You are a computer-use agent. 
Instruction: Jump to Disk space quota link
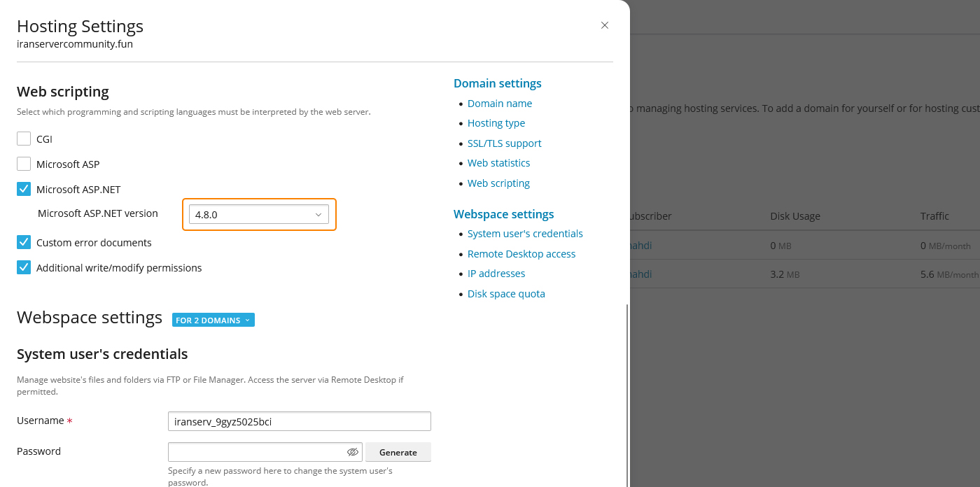506,294
